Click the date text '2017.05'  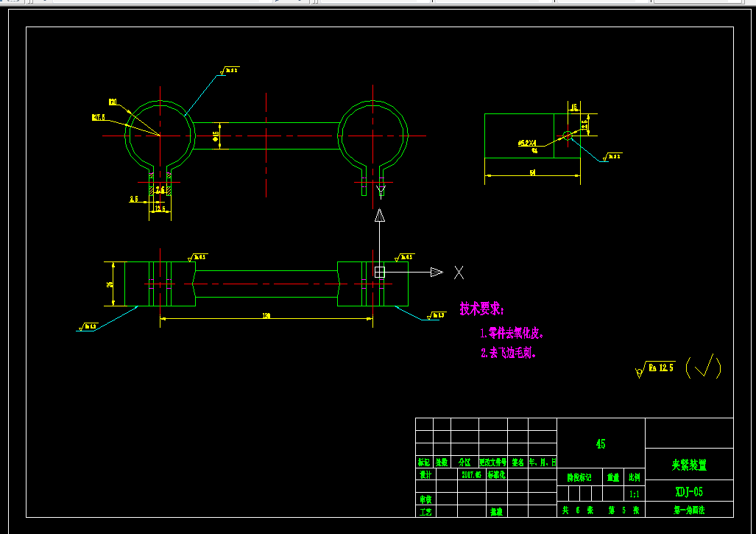point(471,474)
